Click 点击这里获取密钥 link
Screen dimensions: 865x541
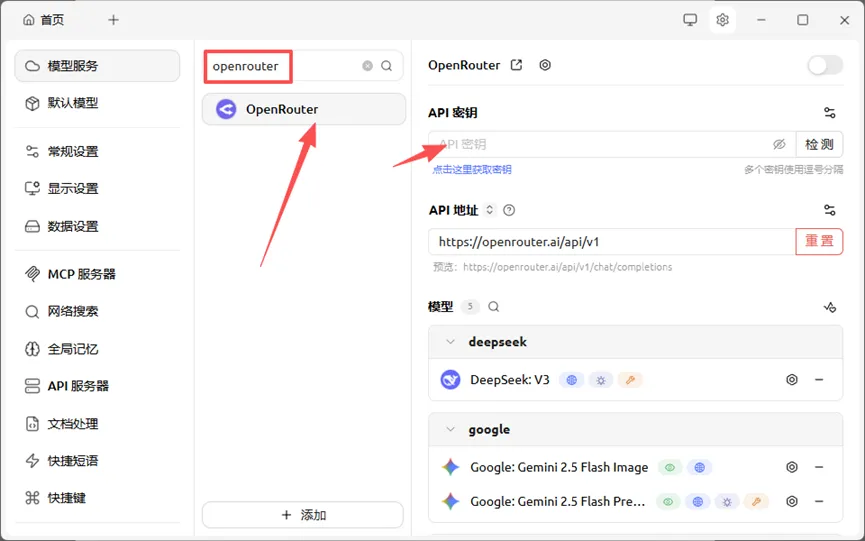point(472,169)
